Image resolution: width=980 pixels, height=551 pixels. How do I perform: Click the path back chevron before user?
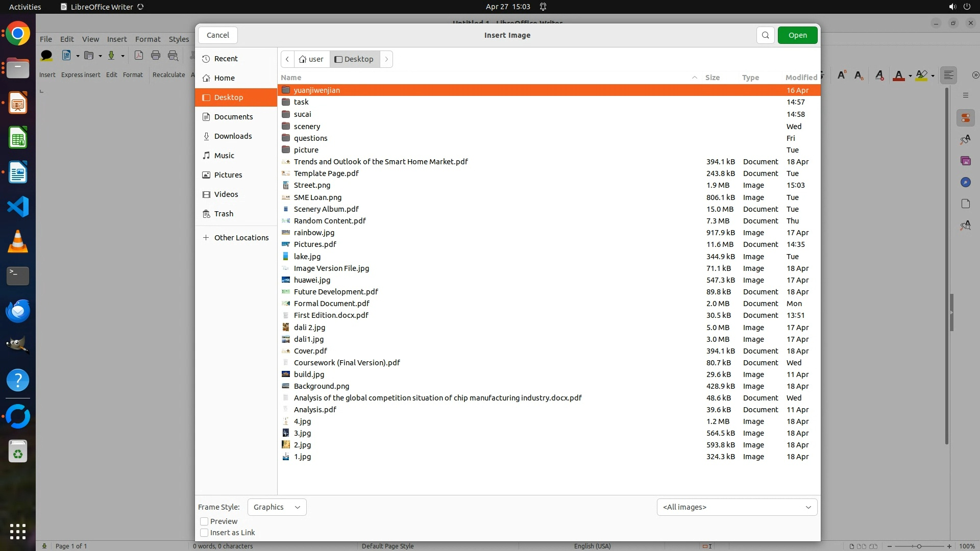287,59
